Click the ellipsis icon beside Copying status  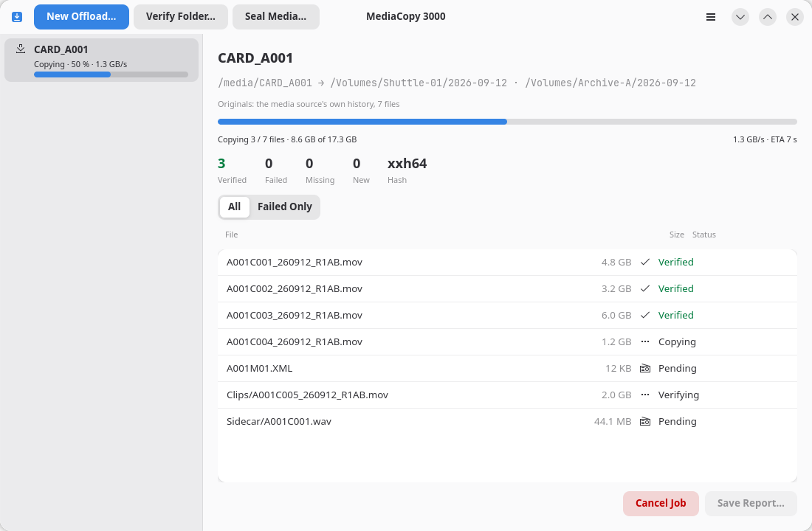pos(644,341)
